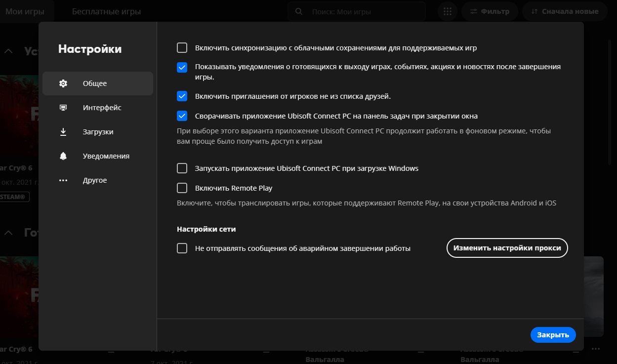The height and width of the screenshot is (364, 617).
Task: Toggle launching Ubisoft Connect at Windows startup
Action: pos(182,168)
